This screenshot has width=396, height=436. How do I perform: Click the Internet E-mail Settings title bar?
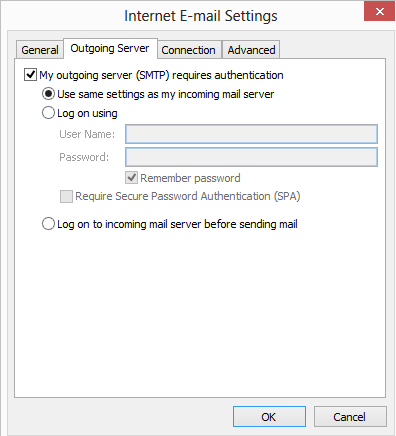click(201, 16)
